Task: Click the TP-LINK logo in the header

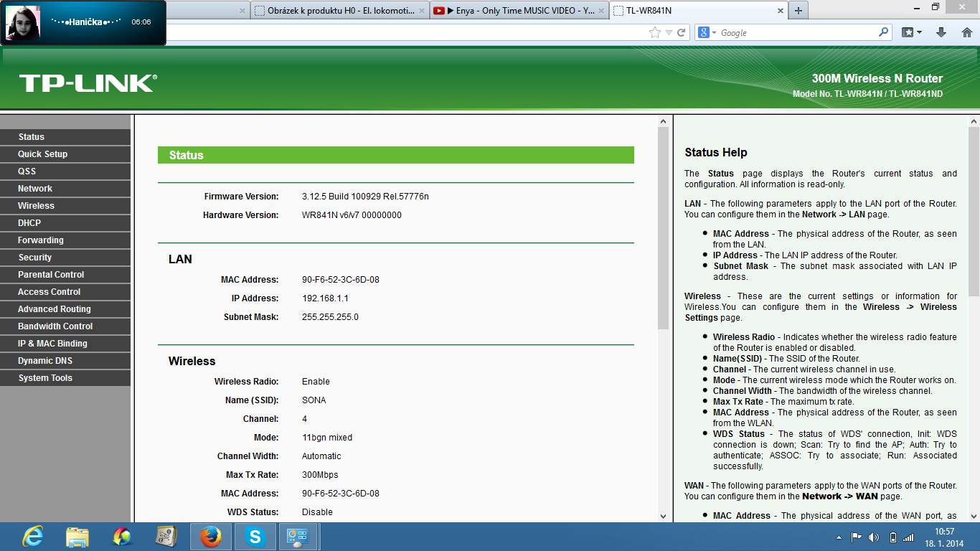Action: pyautogui.click(x=88, y=83)
